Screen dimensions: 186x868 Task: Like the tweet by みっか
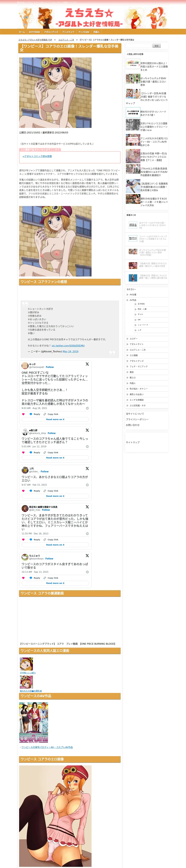point(23,414)
